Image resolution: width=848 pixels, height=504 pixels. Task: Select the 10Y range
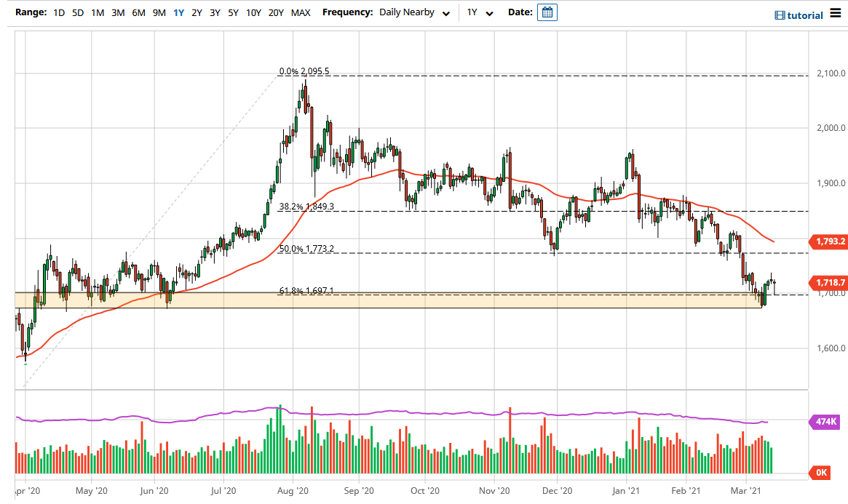(253, 12)
